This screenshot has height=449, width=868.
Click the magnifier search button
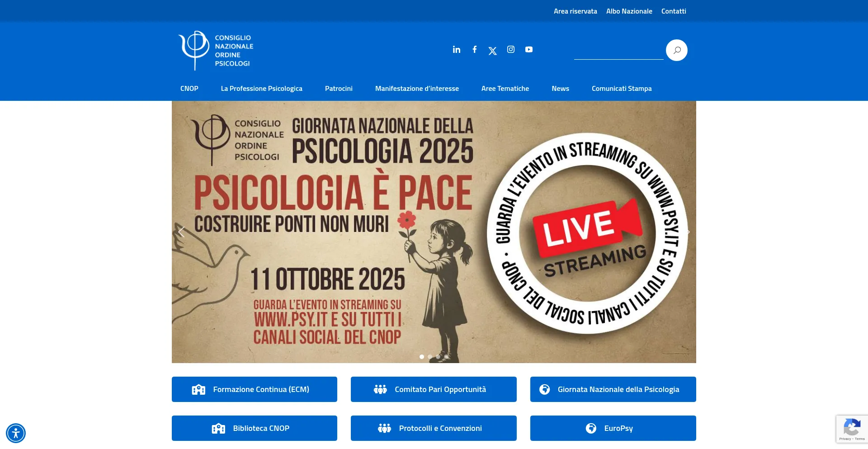point(676,50)
